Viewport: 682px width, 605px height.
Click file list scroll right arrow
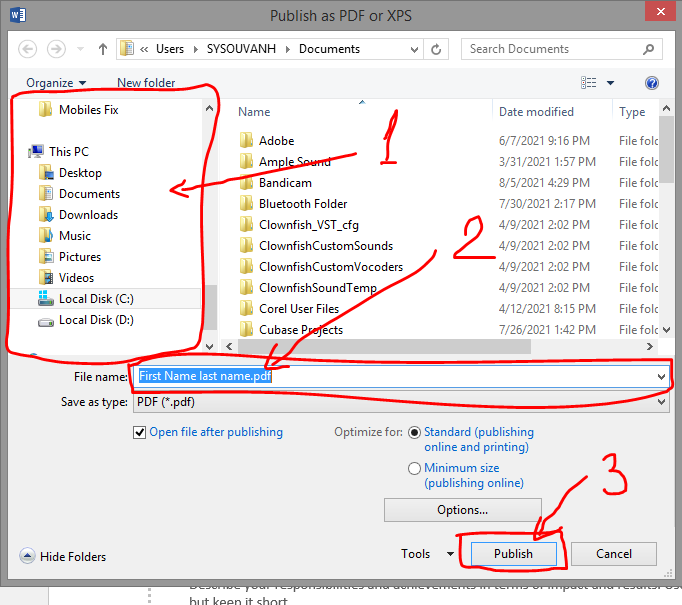point(650,347)
